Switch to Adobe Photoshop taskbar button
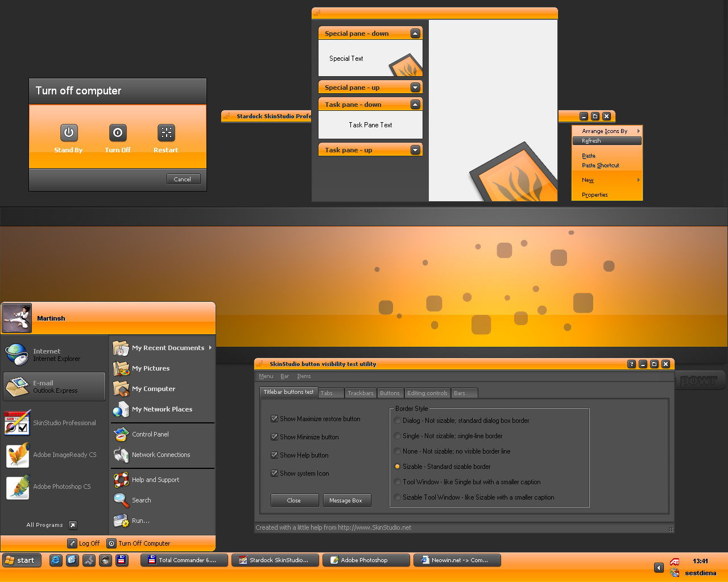 click(x=366, y=560)
